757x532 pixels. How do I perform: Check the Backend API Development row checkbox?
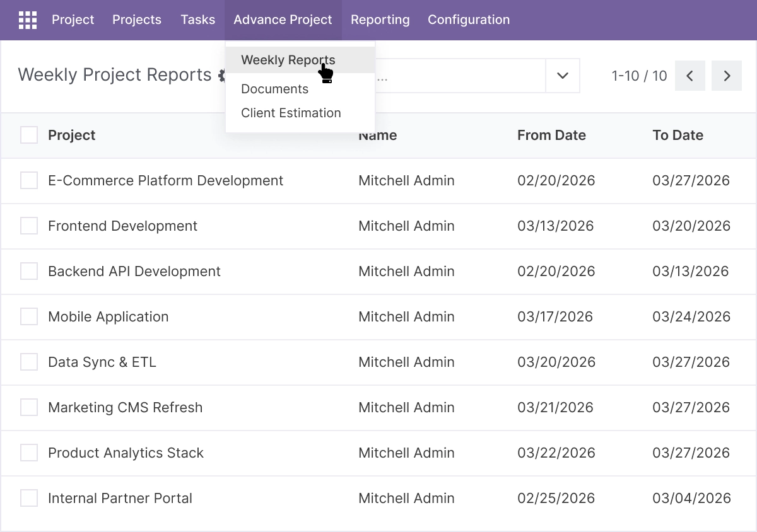pos(29,271)
